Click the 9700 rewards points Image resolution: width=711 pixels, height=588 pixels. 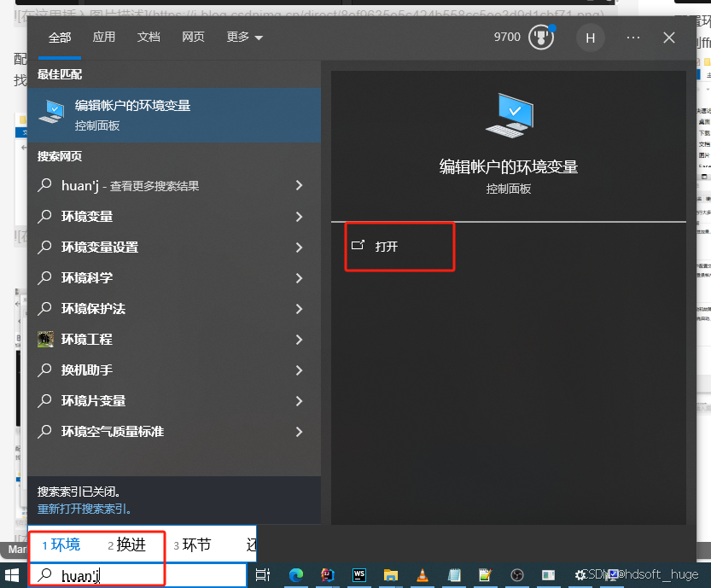(x=507, y=37)
